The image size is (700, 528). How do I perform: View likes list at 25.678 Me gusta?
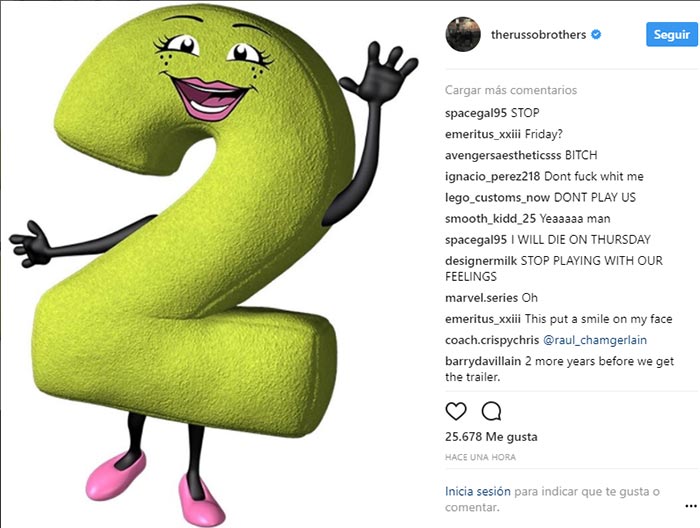coord(491,437)
